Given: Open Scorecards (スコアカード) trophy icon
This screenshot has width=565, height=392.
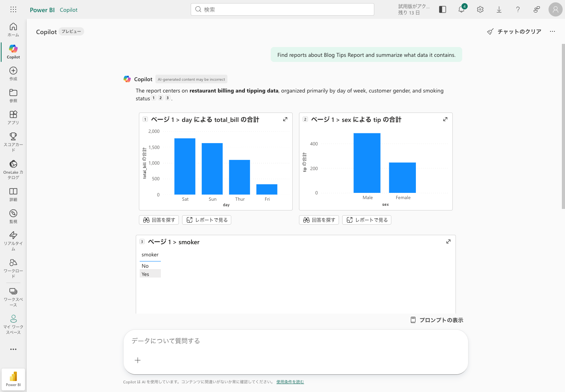Looking at the screenshot, I should click(x=13, y=142).
